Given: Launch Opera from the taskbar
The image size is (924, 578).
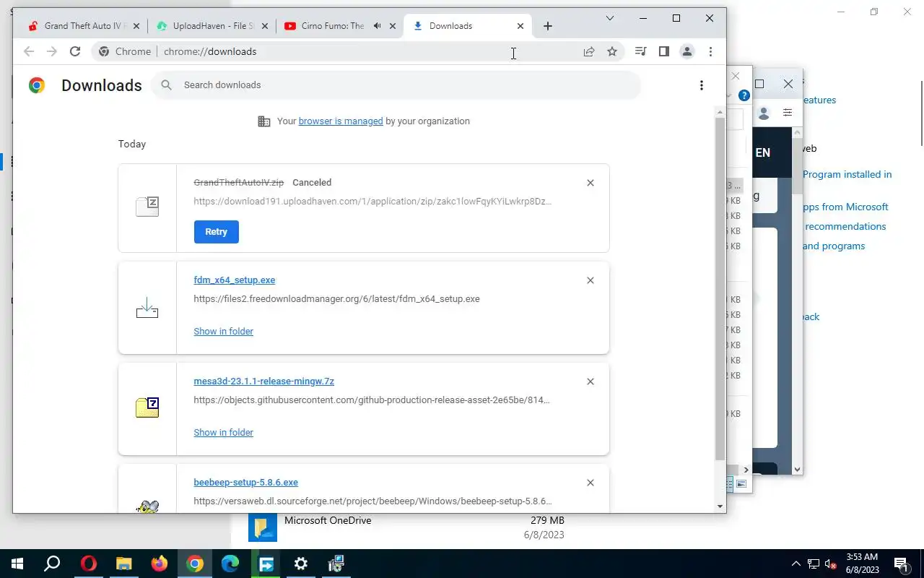Looking at the screenshot, I should click(88, 564).
